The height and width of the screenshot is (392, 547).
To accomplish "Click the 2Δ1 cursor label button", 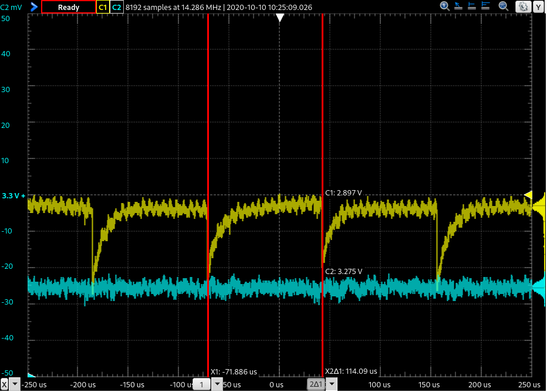I will pos(317,384).
